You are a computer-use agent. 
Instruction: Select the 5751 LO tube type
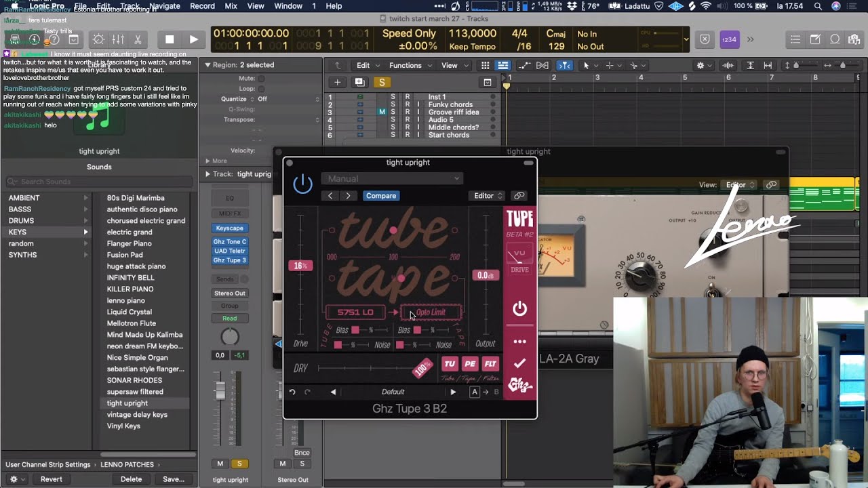[x=355, y=312]
